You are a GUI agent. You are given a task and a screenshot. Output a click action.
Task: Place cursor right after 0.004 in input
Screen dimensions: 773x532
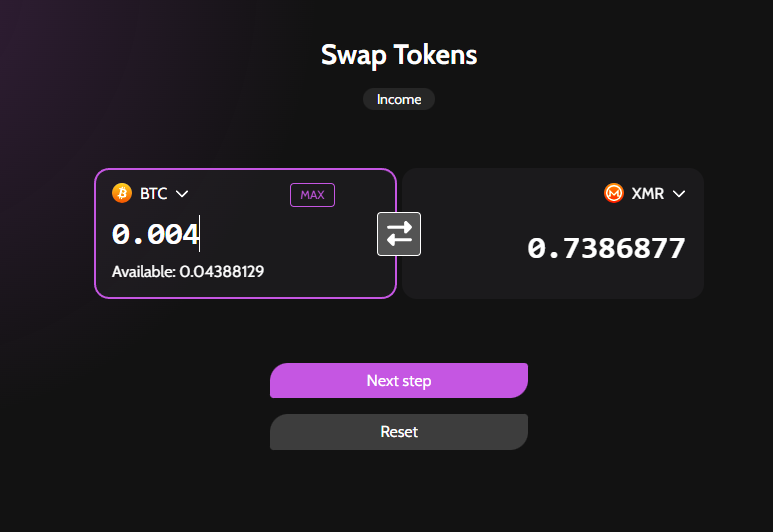199,235
